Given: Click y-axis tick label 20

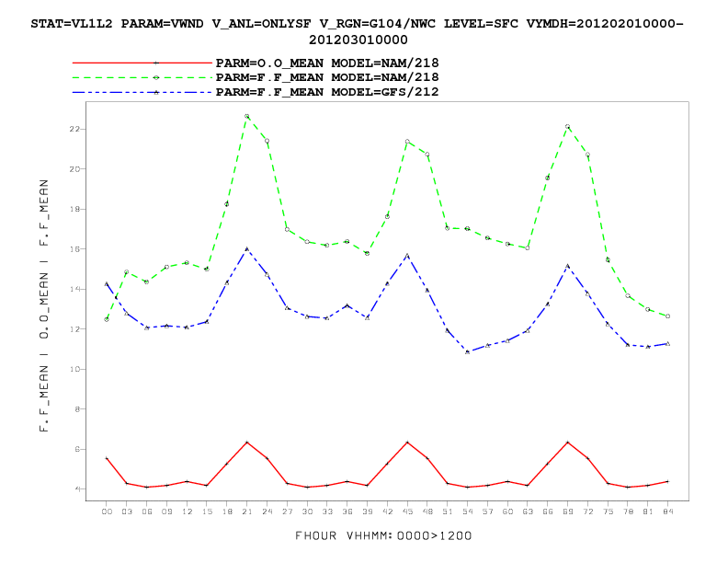Looking at the screenshot, I should coord(74,169).
